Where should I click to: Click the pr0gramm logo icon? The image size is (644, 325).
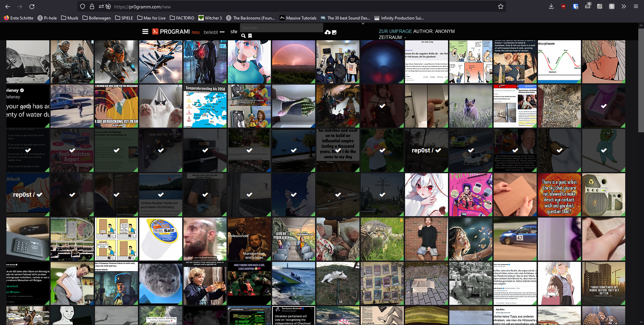pos(155,32)
